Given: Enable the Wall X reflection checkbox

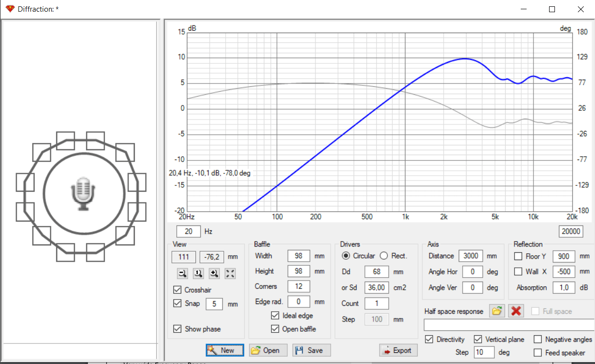Looking at the screenshot, I should click(518, 272).
